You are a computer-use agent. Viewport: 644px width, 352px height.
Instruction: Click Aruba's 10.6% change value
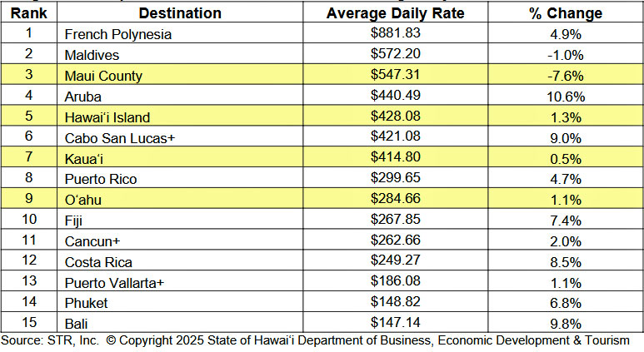click(567, 97)
